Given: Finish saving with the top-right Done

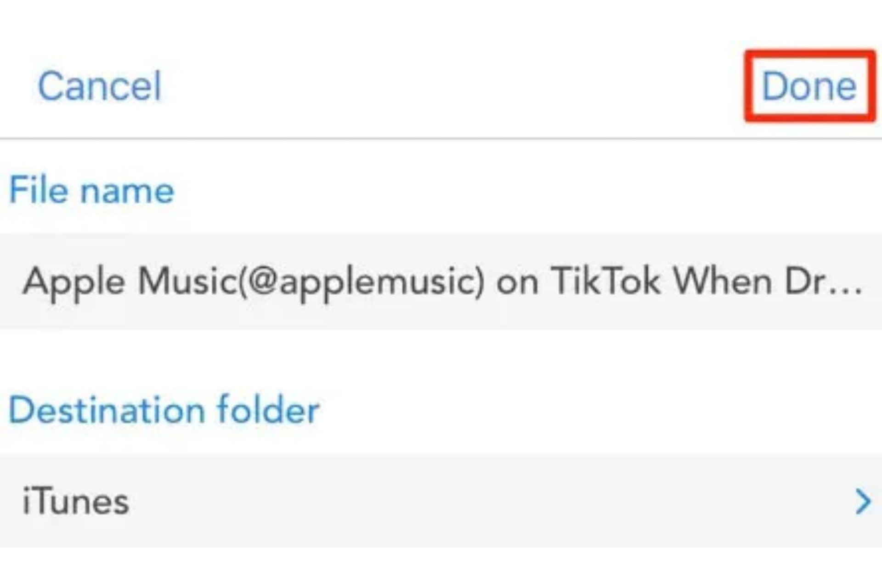Looking at the screenshot, I should 809,86.
